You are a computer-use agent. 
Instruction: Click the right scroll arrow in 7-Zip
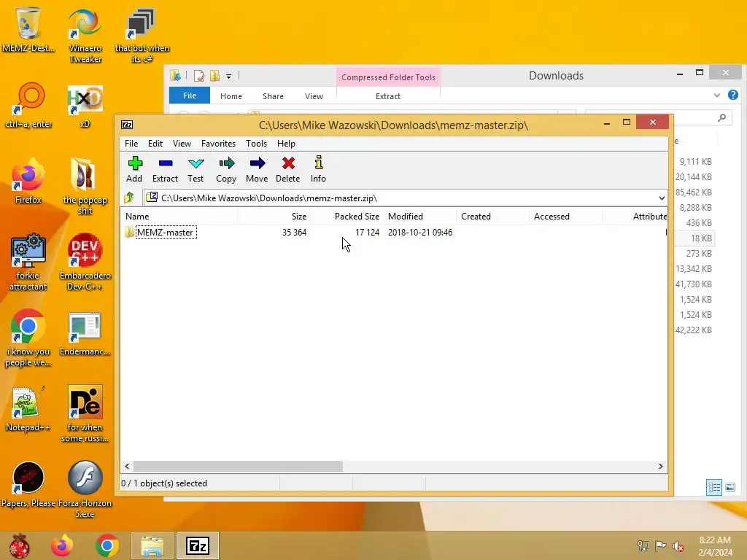[x=661, y=466]
